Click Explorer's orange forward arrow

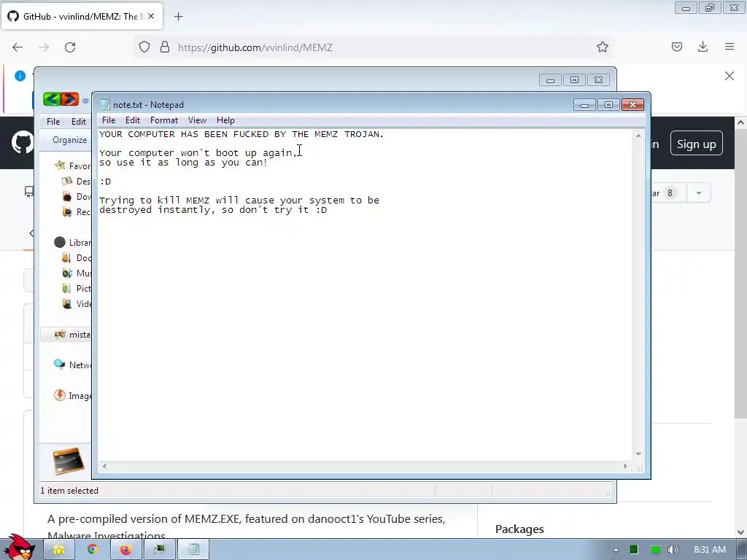(x=69, y=99)
